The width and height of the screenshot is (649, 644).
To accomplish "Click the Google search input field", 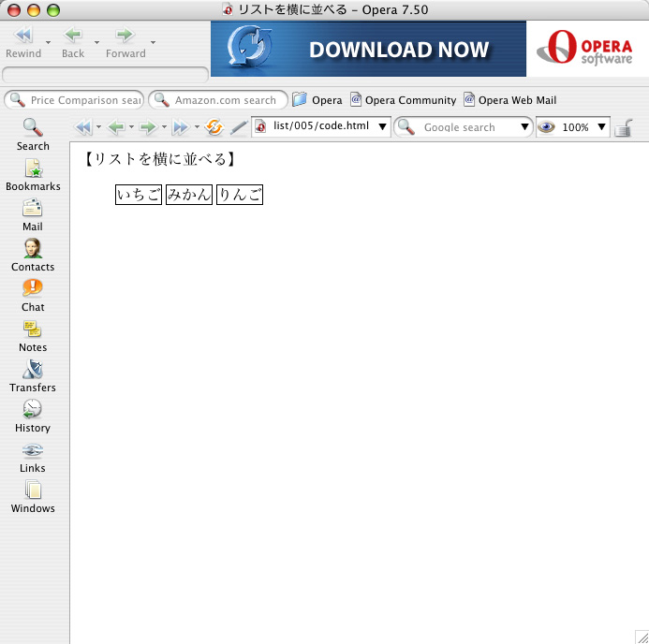I will click(464, 127).
